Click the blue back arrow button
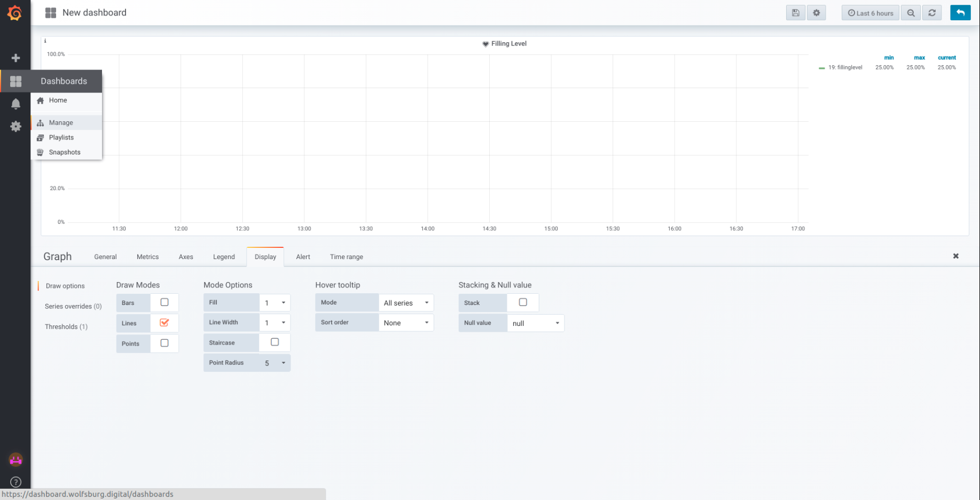The image size is (980, 500). point(960,13)
